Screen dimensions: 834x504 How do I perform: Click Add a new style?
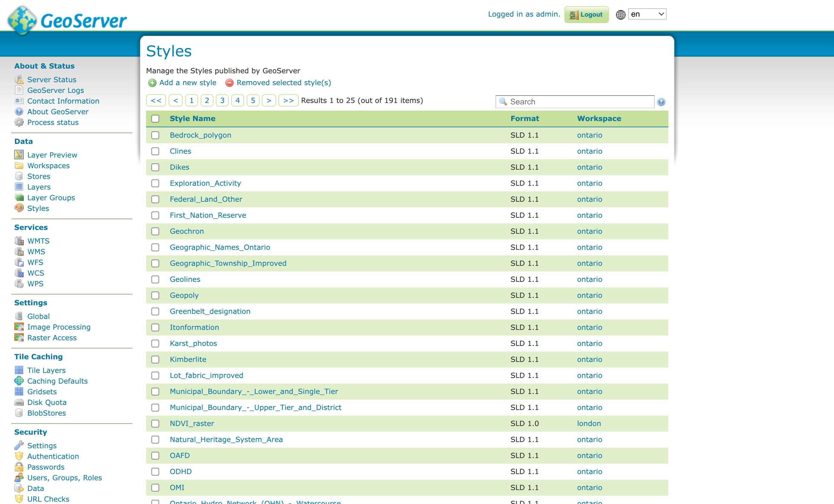click(x=188, y=82)
